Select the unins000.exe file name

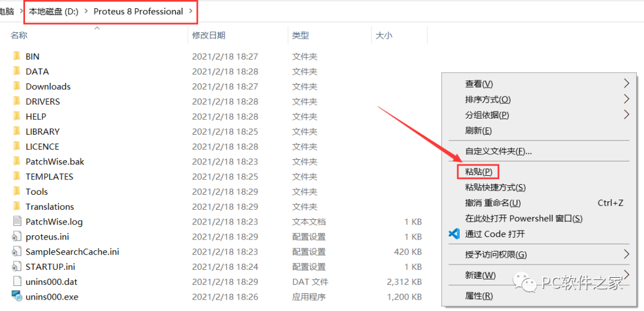(52, 297)
